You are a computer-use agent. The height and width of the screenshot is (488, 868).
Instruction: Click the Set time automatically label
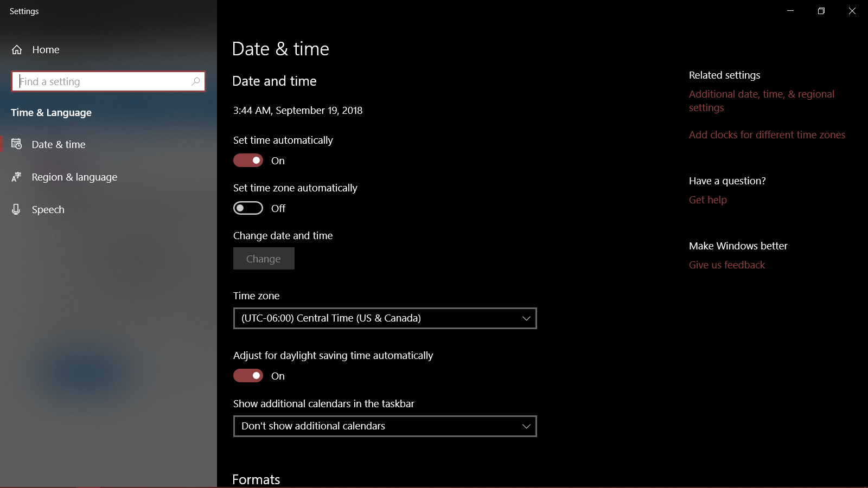coord(283,140)
